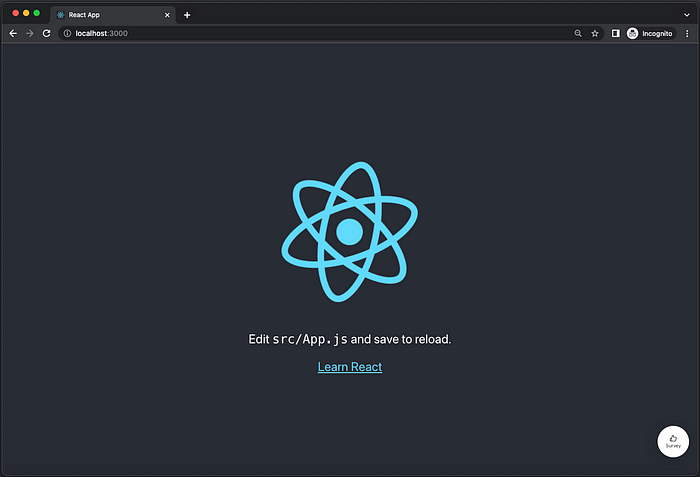View site information icon beside localhost
The image size is (700, 477).
[67, 33]
